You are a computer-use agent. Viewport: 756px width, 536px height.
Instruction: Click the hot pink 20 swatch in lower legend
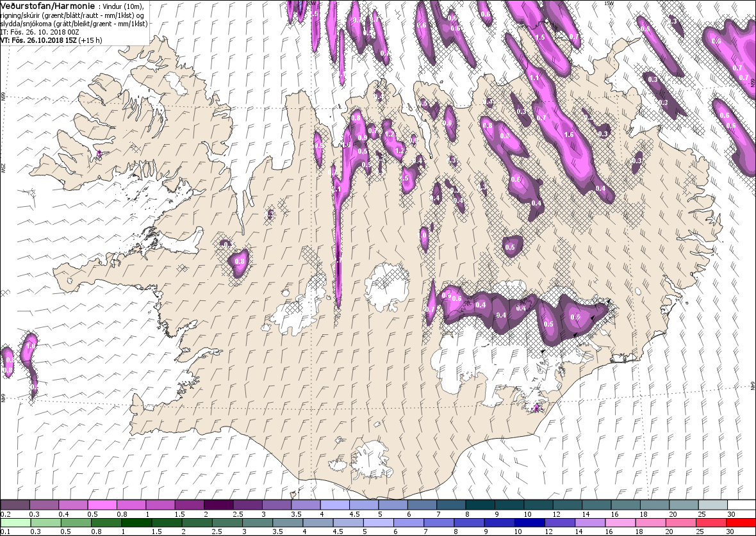coord(680,523)
